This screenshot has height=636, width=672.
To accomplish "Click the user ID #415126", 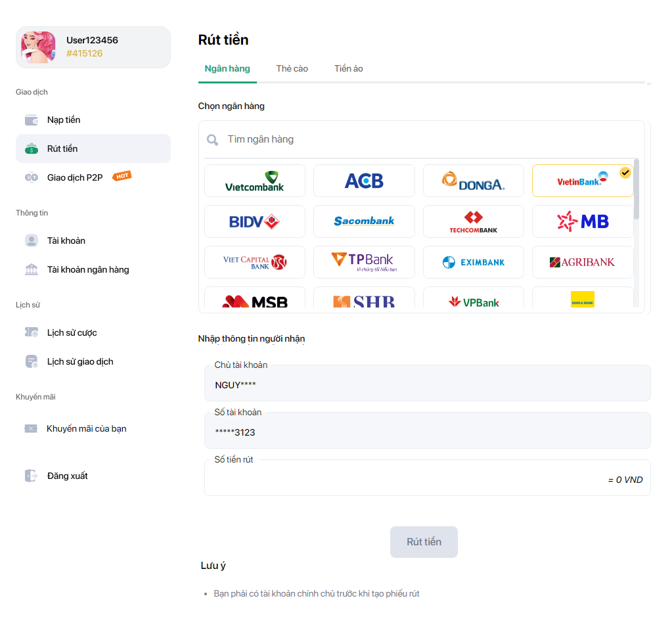I will coord(85,54).
